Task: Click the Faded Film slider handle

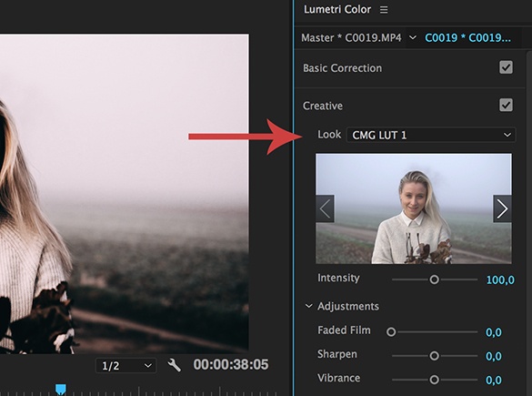Action: 391,331
